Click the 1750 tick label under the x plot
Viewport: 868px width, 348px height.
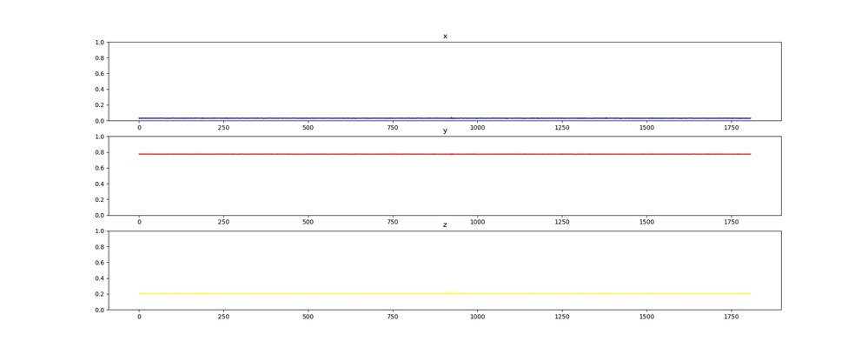[x=732, y=127]
